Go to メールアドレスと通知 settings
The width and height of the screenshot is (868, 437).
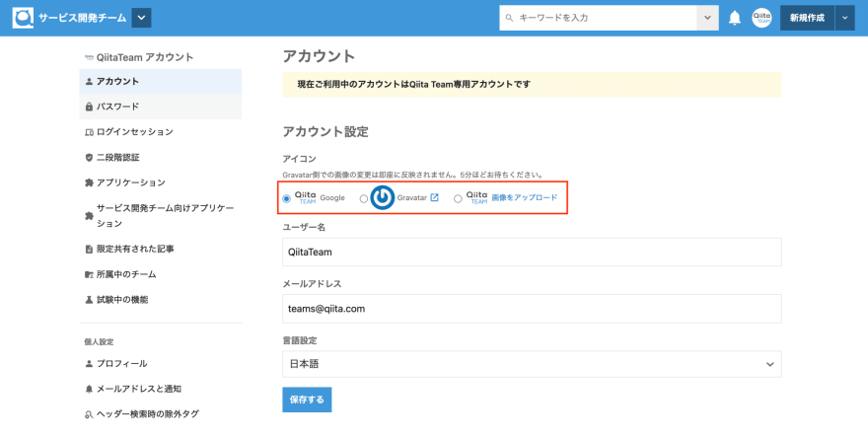161,390
